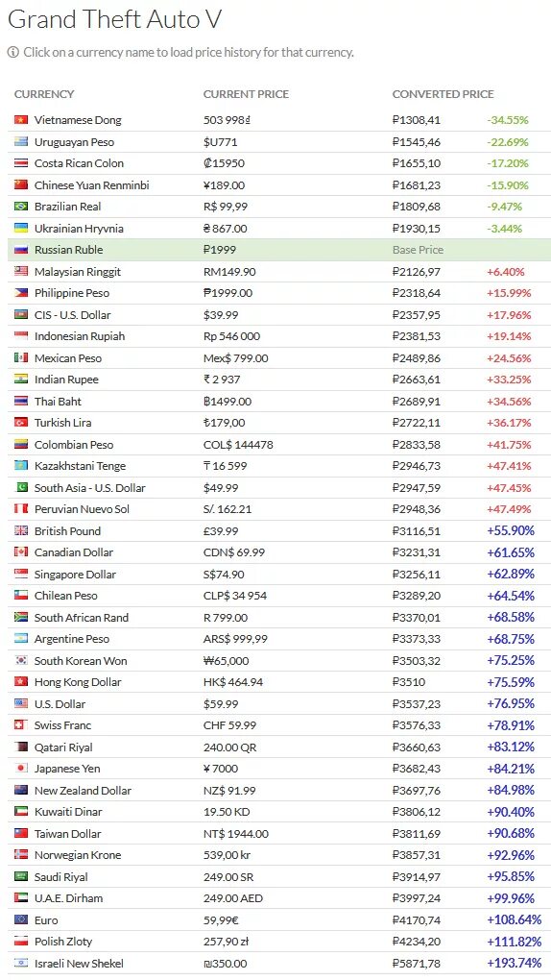Click the CURRENT PRICE column header
The width and height of the screenshot is (551, 980).
pyautogui.click(x=246, y=94)
